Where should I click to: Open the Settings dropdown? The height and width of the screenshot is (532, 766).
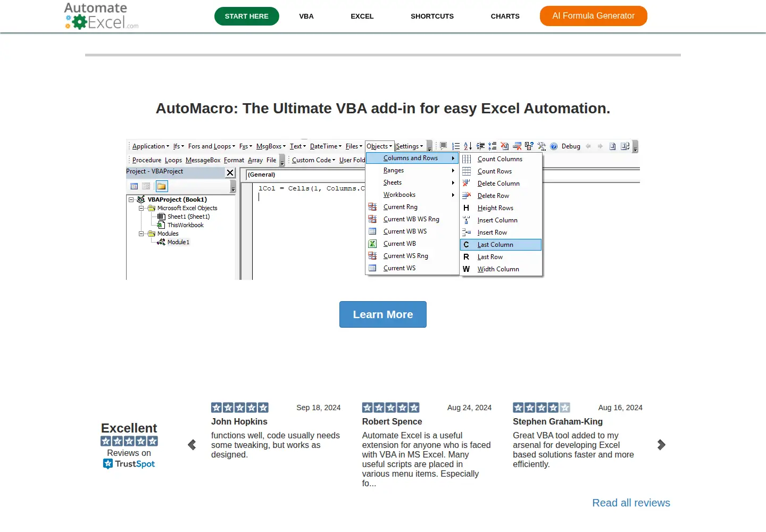click(410, 146)
